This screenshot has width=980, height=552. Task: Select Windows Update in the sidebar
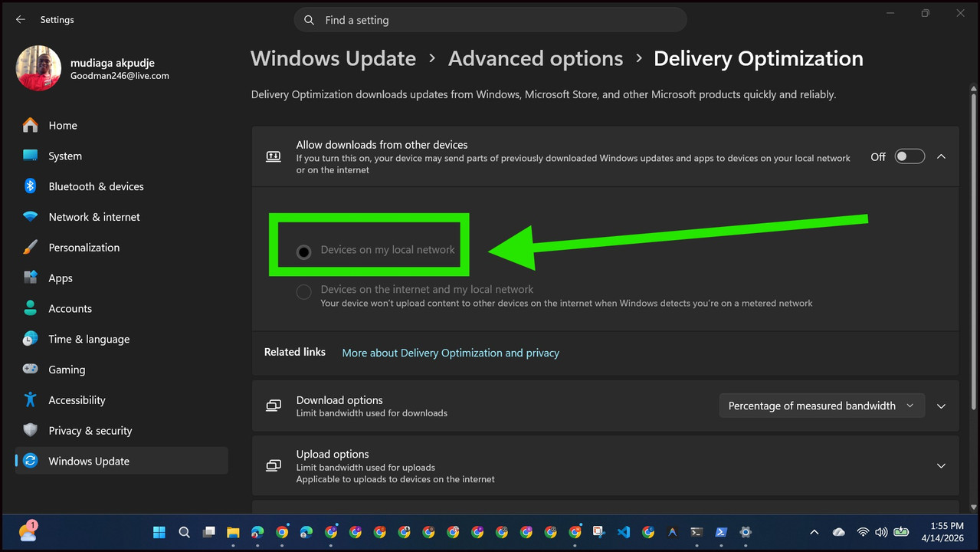122,461
